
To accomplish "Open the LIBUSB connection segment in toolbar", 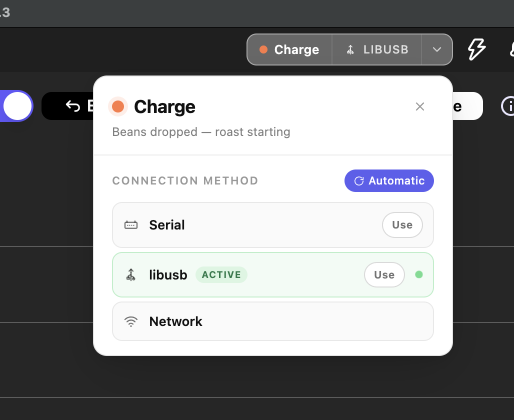I will coord(376,49).
